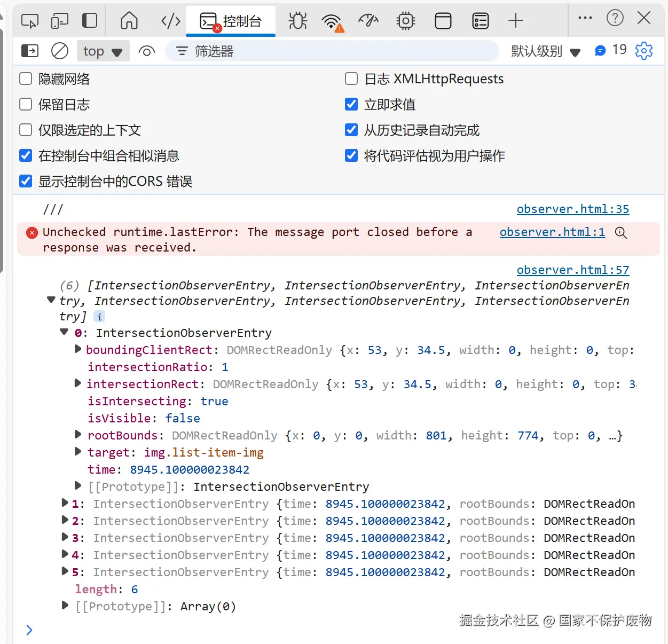
Task: Open source link observer.html:35
Action: 573,209
